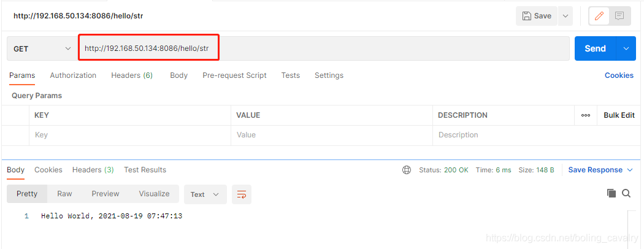Open the Text format dropdown
This screenshot has width=644, height=249.
[205, 194]
